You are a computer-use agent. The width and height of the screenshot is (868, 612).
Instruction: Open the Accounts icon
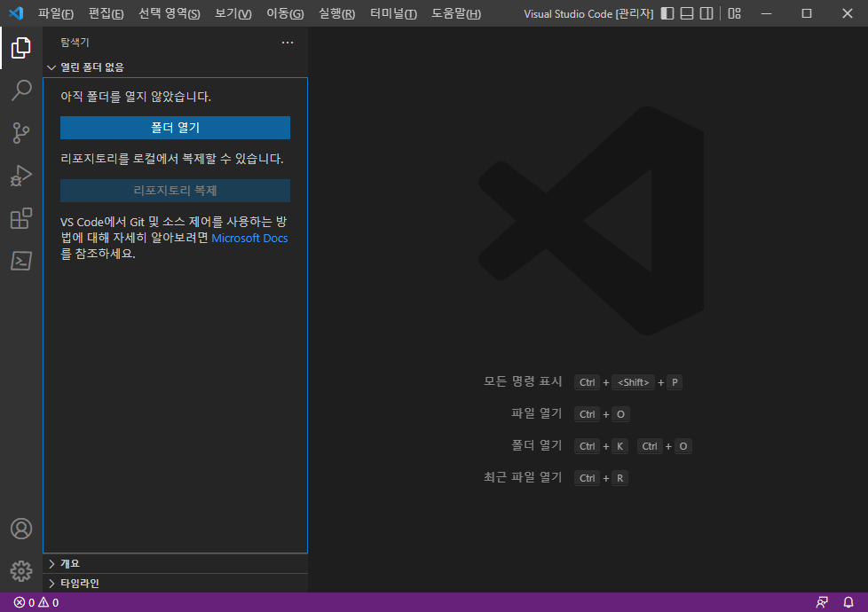[x=21, y=529]
